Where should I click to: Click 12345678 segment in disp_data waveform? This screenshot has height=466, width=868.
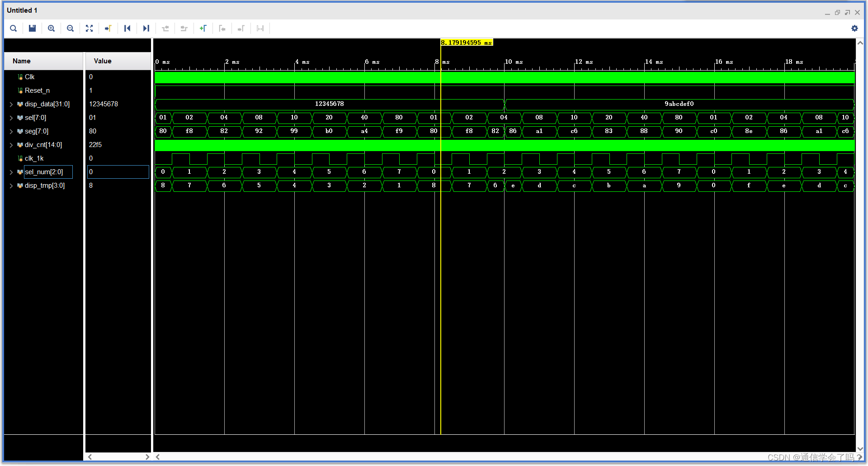(330, 104)
